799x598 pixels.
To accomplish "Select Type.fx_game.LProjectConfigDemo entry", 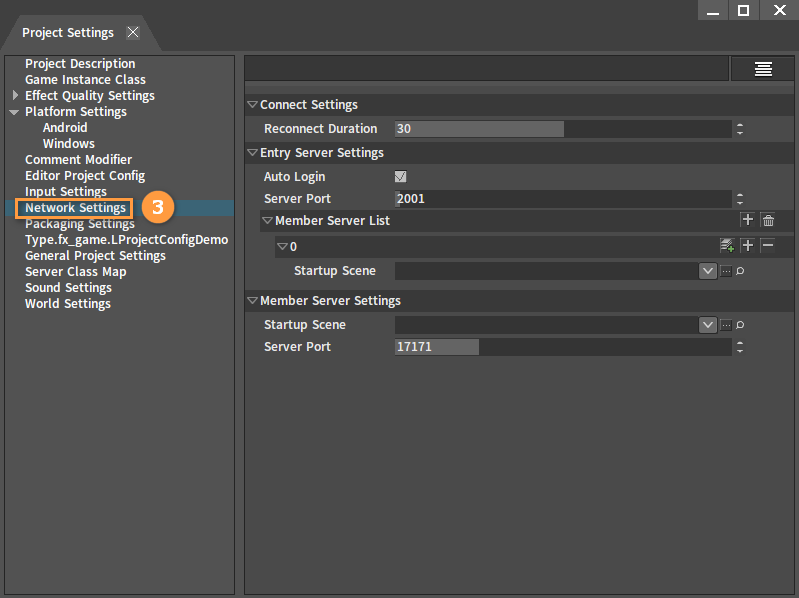I will coord(126,240).
